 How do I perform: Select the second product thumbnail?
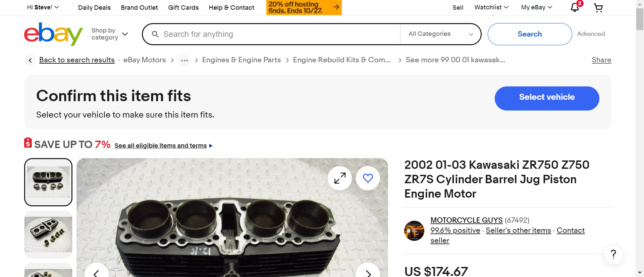click(x=48, y=234)
